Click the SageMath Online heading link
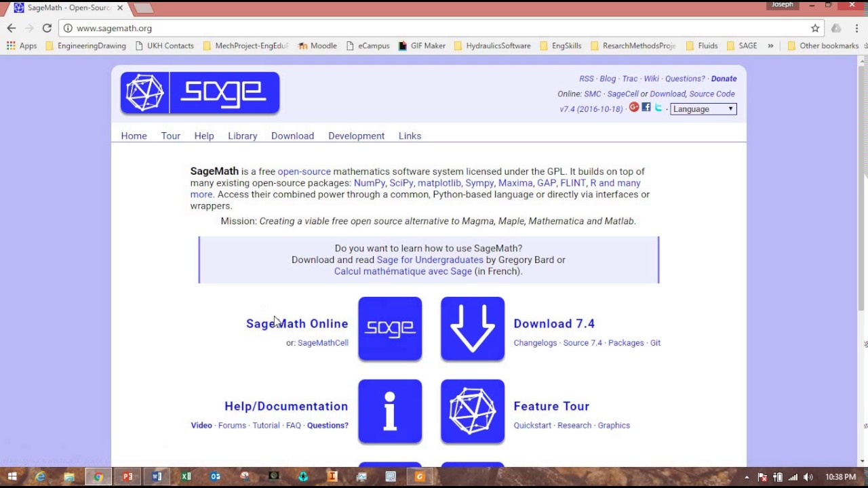 pyautogui.click(x=297, y=324)
